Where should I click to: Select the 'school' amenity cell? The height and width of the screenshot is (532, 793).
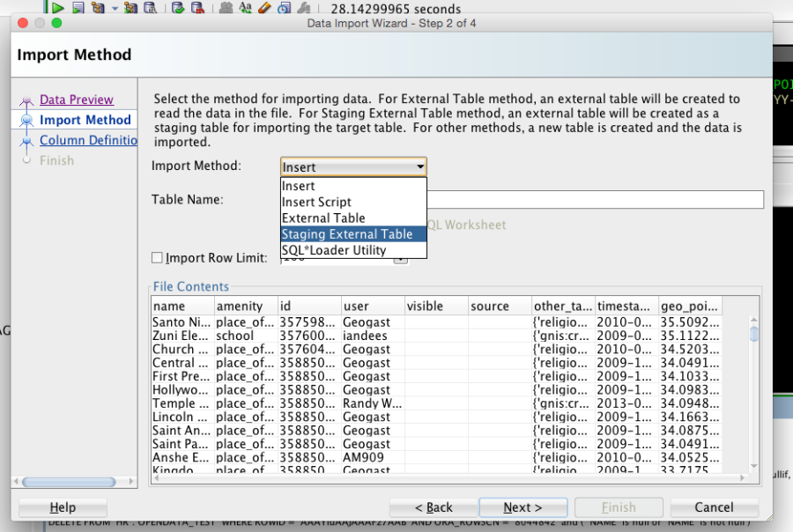[x=247, y=336]
